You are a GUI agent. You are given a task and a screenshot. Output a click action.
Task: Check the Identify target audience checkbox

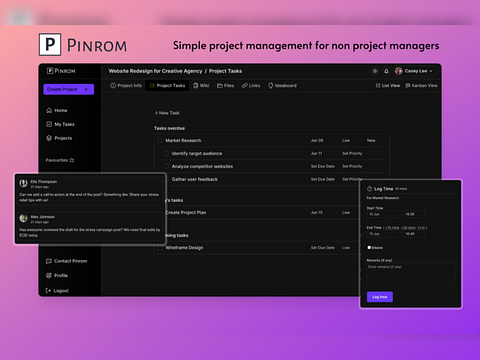pos(166,153)
